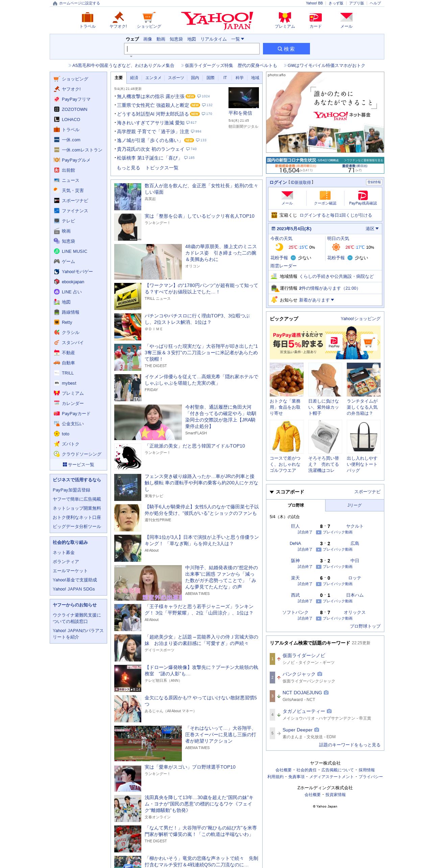Open the 雨雲レーダー link

pos(284,266)
